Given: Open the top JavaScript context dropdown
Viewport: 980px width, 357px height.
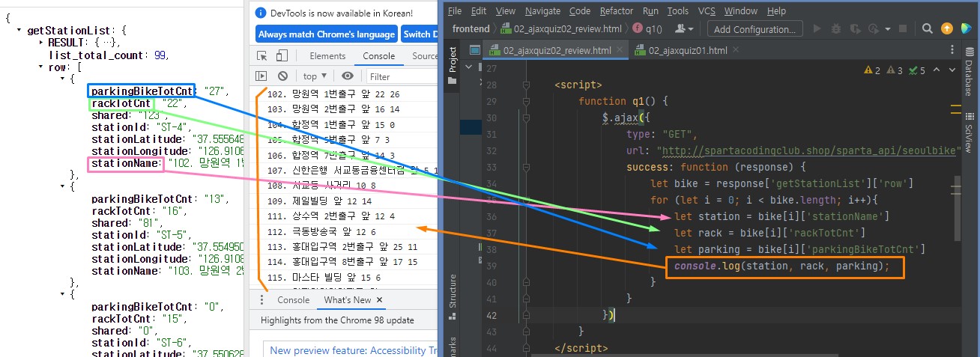Looking at the screenshot, I should 315,76.
